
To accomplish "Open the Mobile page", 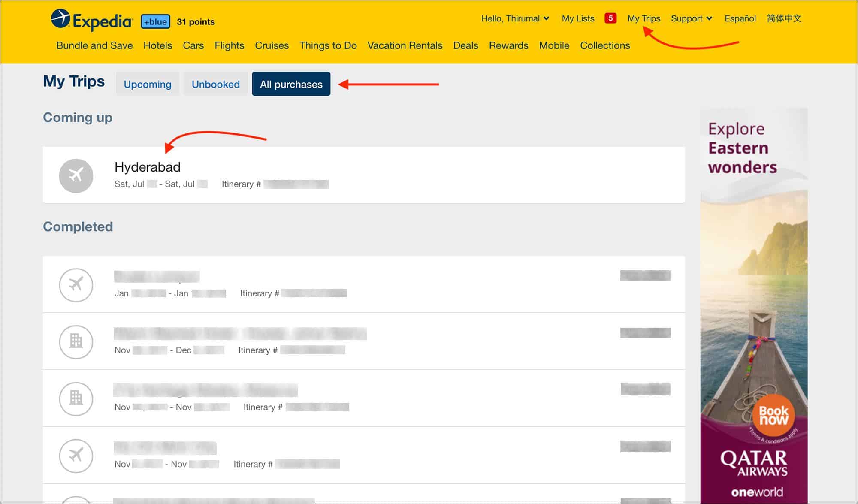I will pyautogui.click(x=554, y=45).
